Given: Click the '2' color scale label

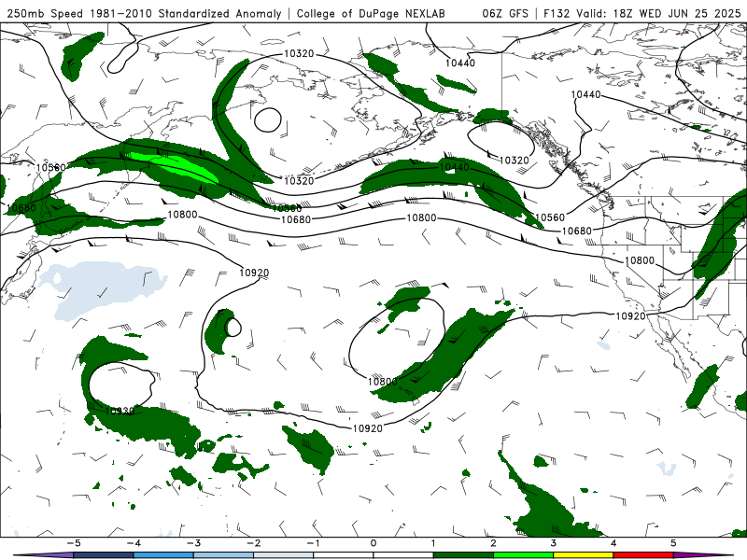Looking at the screenshot, I should (493, 543).
